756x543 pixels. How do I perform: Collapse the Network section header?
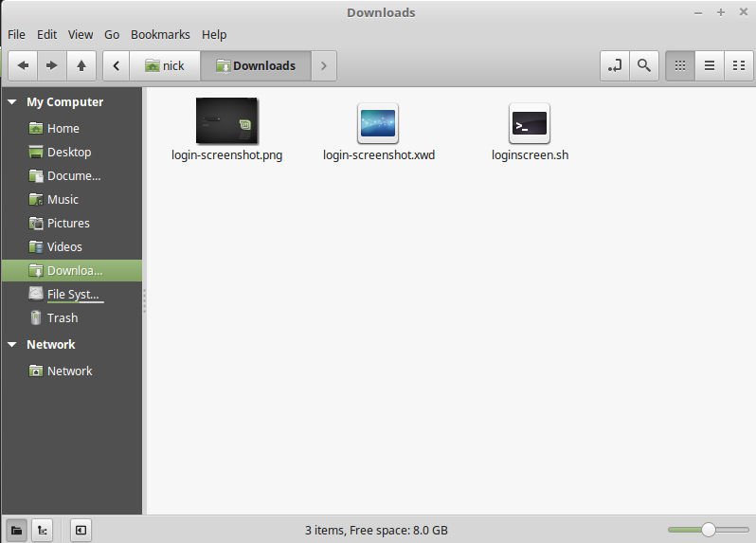[12, 345]
